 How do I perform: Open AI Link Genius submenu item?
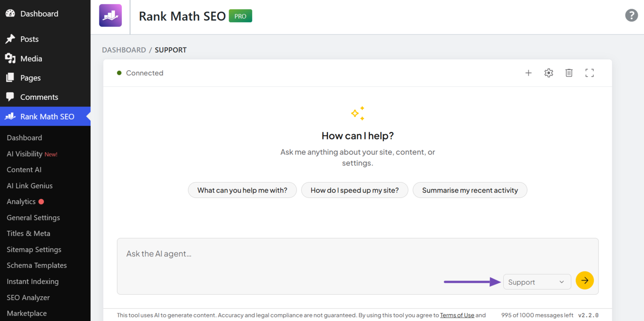pyautogui.click(x=29, y=186)
